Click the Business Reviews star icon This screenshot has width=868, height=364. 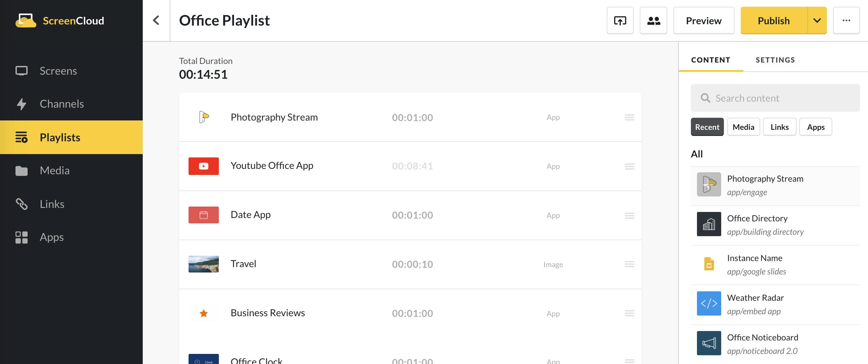coord(203,314)
